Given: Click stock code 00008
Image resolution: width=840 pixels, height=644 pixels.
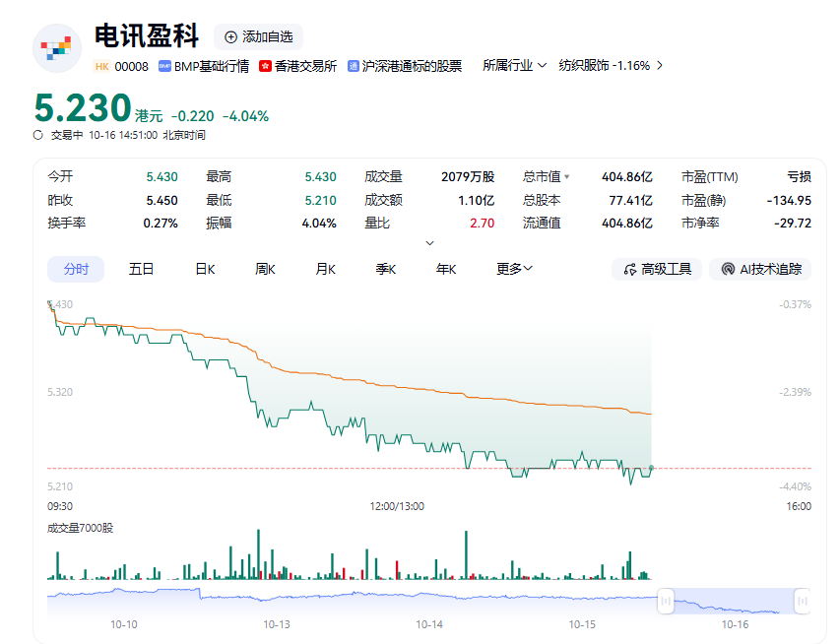Looking at the screenshot, I should click(131, 66).
